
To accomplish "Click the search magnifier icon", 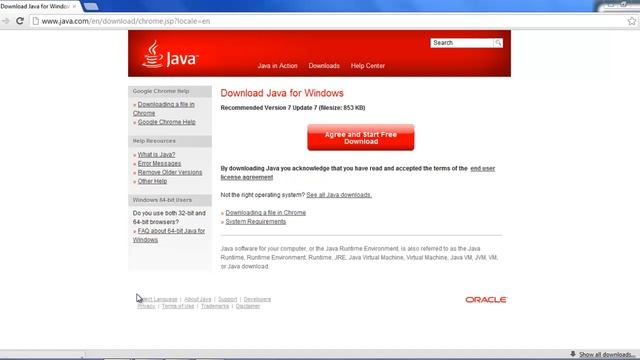I will pos(498,43).
